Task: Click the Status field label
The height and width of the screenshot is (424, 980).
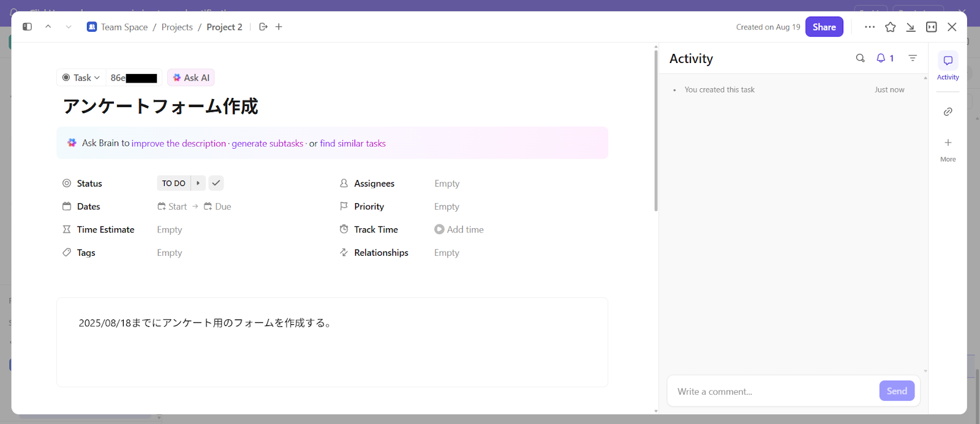Action: [89, 184]
